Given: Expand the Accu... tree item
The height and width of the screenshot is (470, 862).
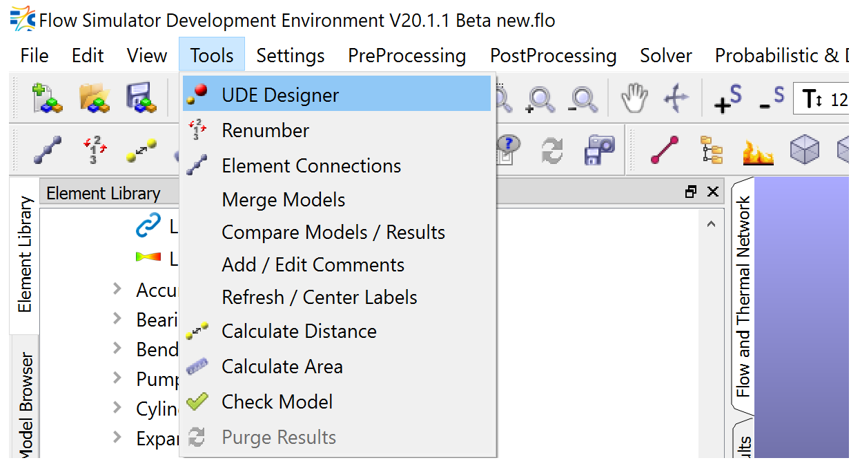Looking at the screenshot, I should coord(118,290).
